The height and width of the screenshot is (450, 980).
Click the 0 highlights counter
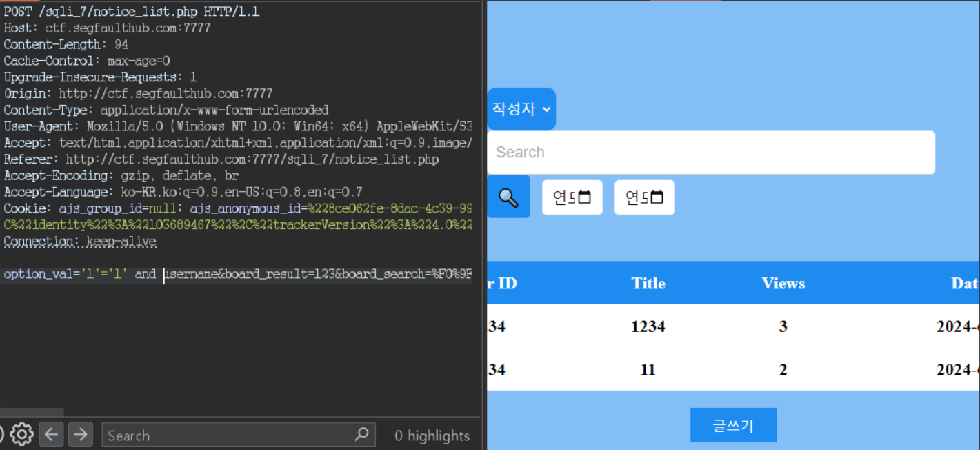432,436
